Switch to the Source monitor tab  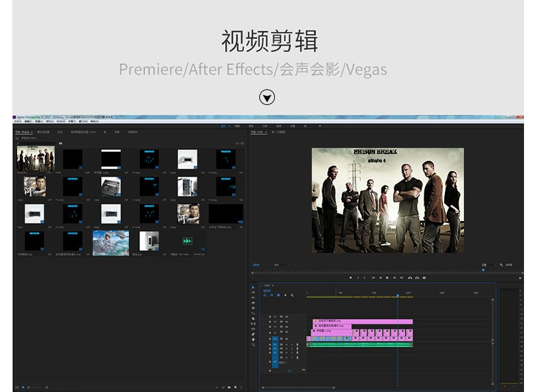(x=278, y=132)
